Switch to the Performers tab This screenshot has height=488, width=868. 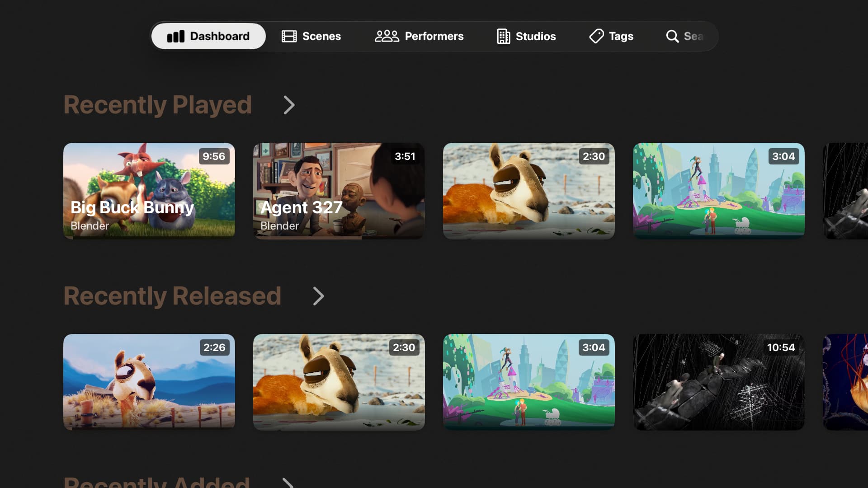434,36
